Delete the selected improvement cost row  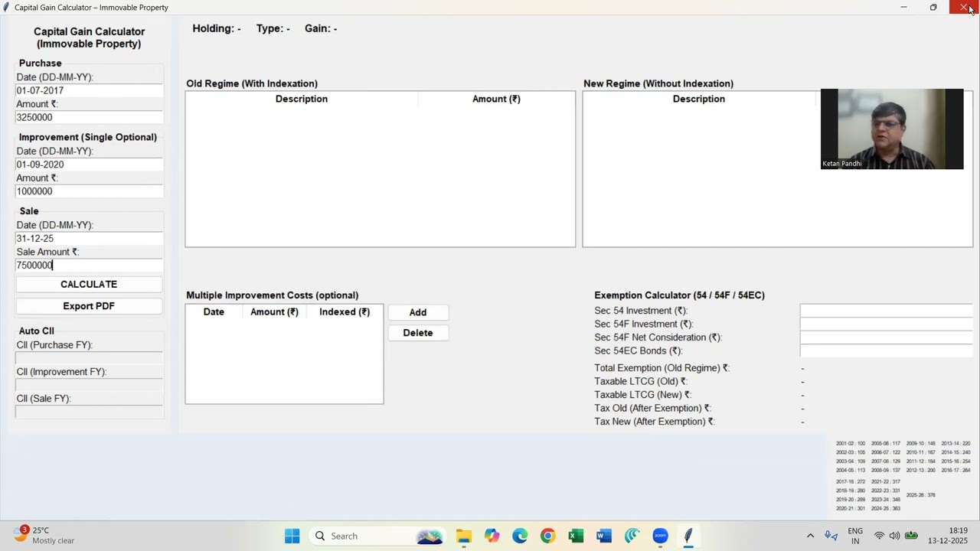pos(418,333)
